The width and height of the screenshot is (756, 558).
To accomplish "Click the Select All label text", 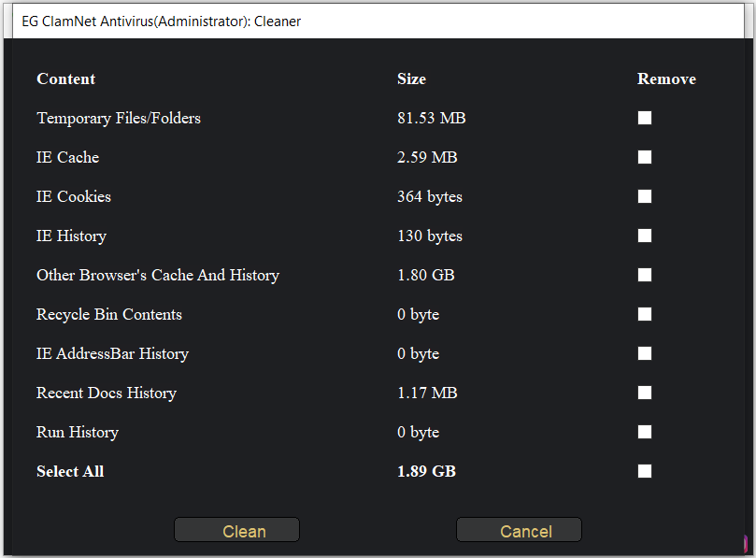I will [x=70, y=471].
